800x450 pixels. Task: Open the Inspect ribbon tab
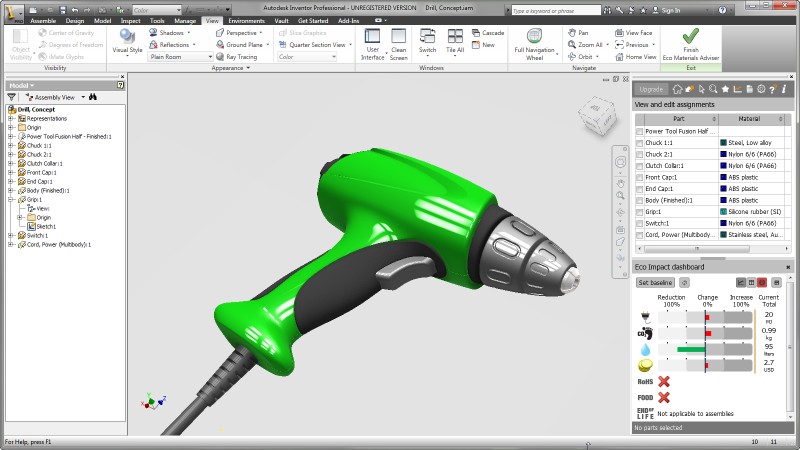(x=130, y=20)
